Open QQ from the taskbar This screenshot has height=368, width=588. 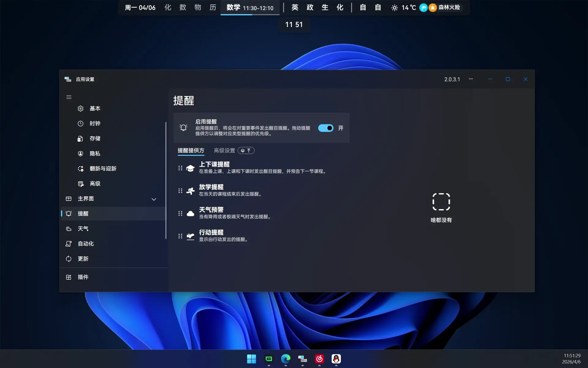[x=336, y=359]
